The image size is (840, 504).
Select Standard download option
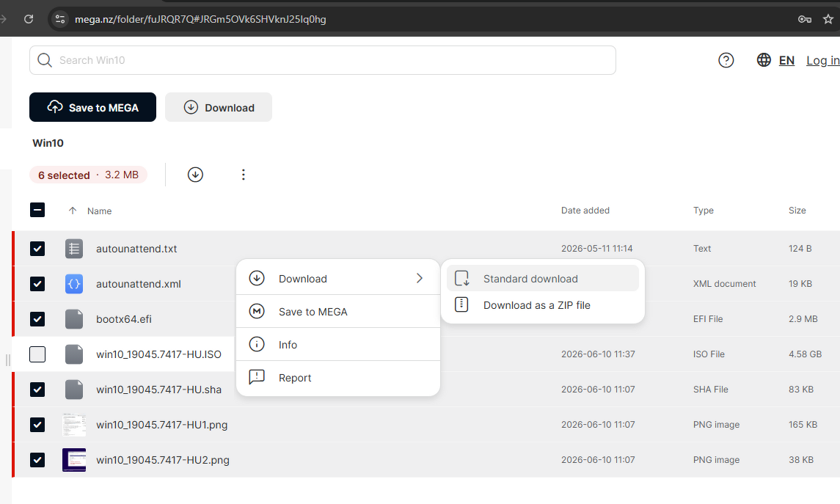point(543,279)
